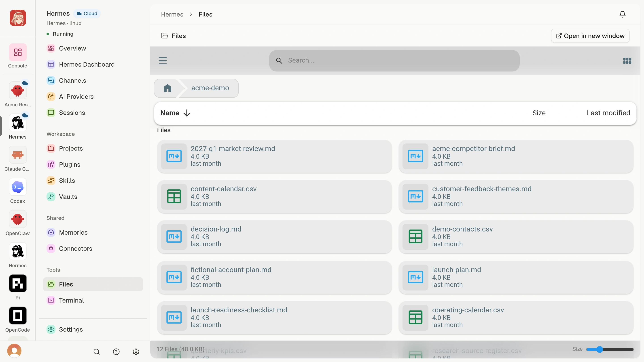Viewport: 644px width, 362px height.
Task: Sort files by Last modified column
Action: click(x=608, y=113)
